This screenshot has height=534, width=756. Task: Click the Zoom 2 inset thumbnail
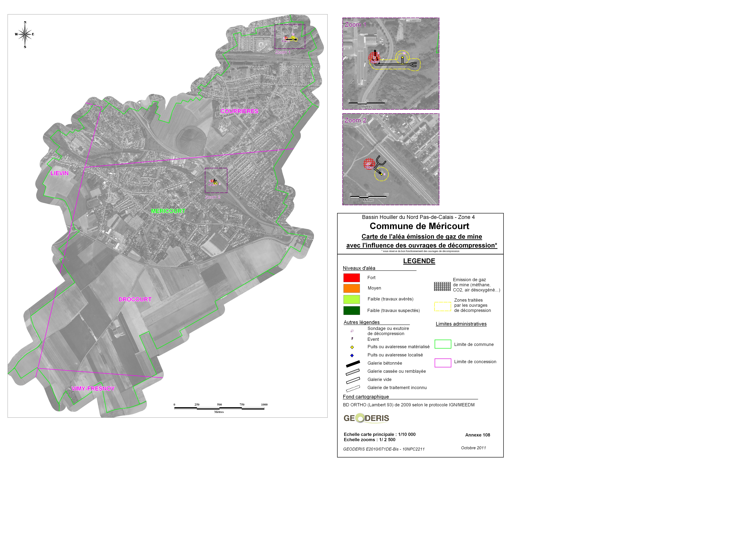coord(391,159)
